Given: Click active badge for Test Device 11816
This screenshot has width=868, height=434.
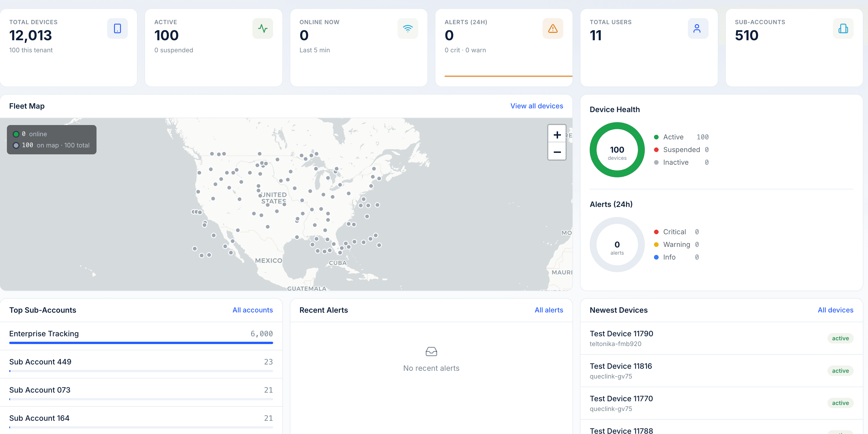Looking at the screenshot, I should (x=840, y=370).
